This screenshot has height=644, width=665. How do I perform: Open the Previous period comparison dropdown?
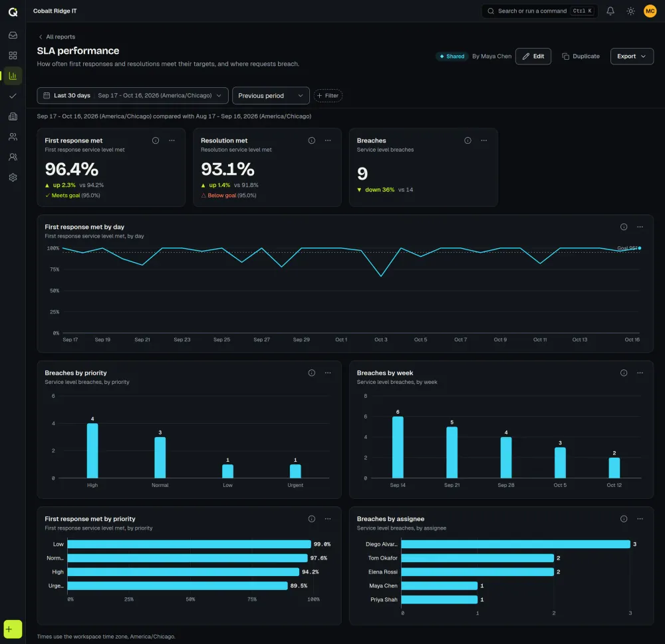tap(271, 95)
